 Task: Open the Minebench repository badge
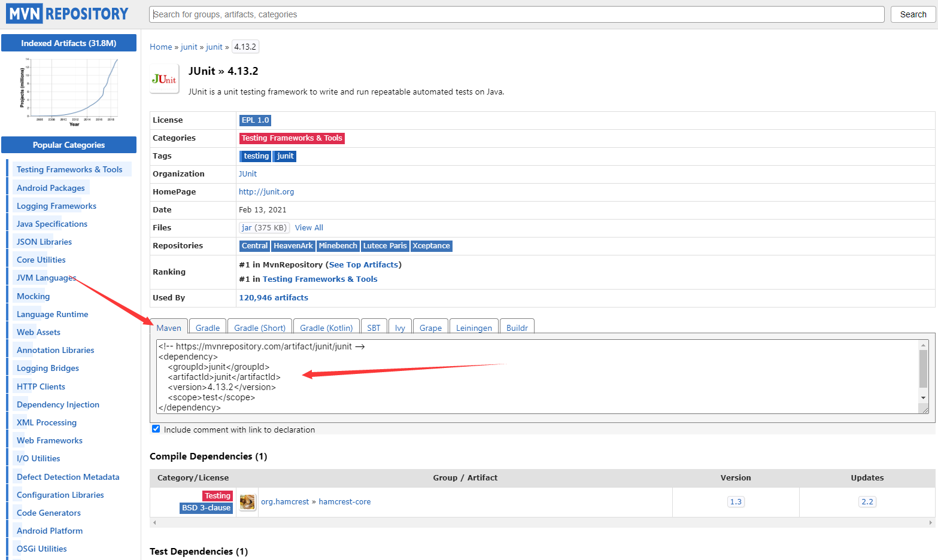(338, 246)
